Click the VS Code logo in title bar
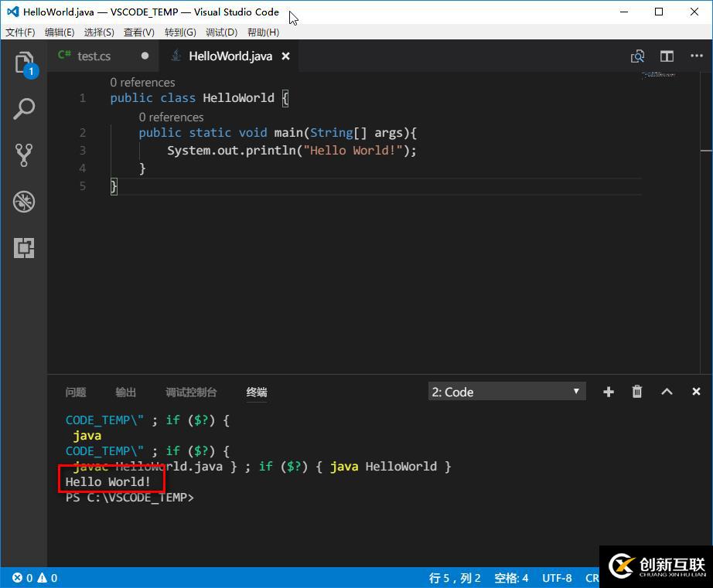Viewport: 713px width, 588px height. 12,12
